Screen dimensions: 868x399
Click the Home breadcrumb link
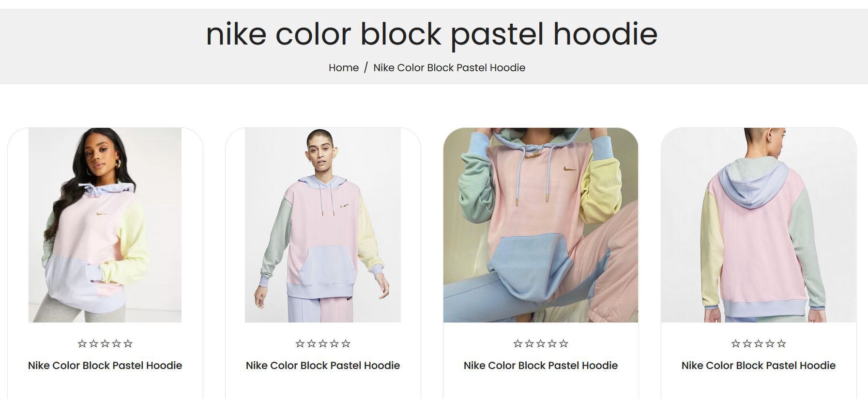pyautogui.click(x=343, y=68)
